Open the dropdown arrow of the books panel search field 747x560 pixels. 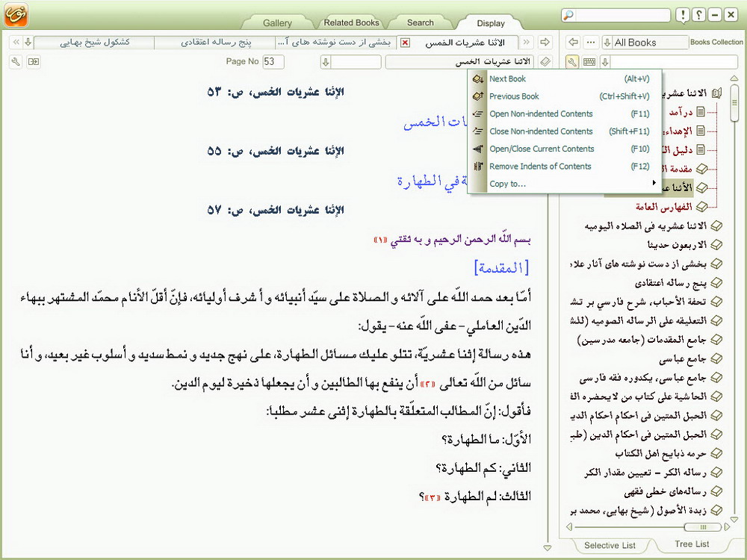click(x=605, y=61)
